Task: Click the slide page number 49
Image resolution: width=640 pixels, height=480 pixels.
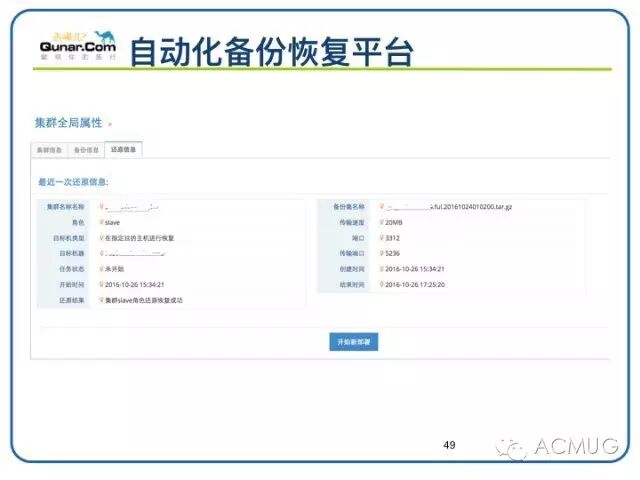Action: click(449, 445)
